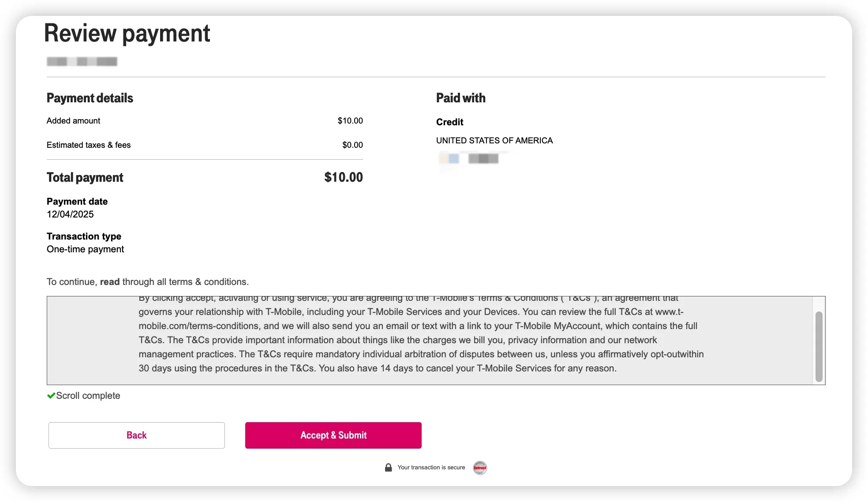Screen dimensions: 868x502
Task: Click the payment date 12/04/2025
Action: tap(70, 214)
